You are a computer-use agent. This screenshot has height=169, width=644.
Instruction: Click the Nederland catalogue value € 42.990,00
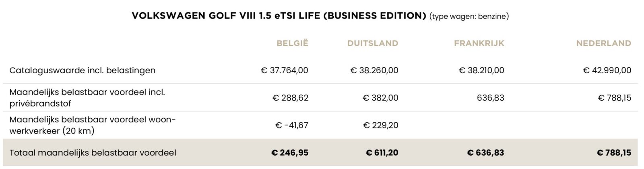607,70
